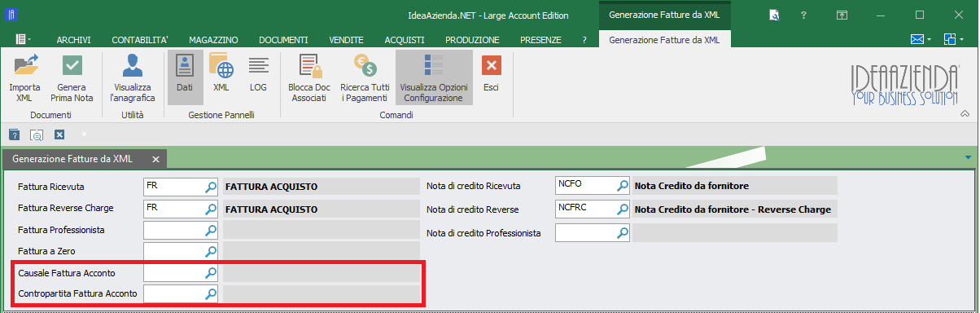Open the help icon in quick toolbar

coord(14,134)
